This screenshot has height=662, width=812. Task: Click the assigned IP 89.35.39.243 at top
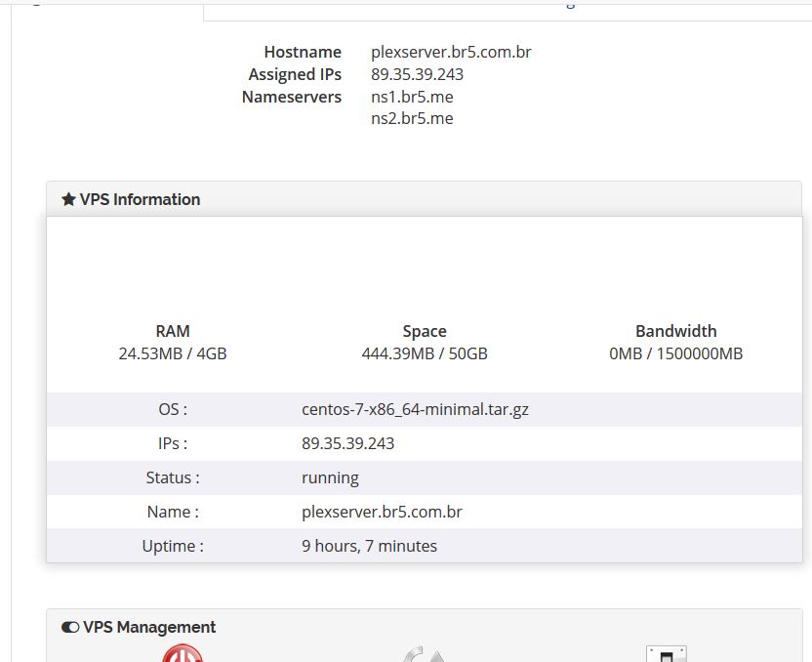[417, 74]
